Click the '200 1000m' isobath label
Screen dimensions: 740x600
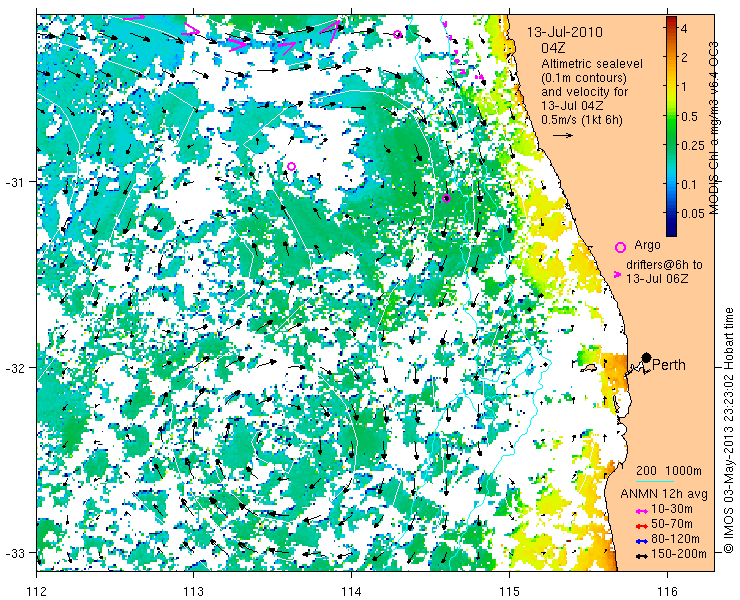point(669,471)
